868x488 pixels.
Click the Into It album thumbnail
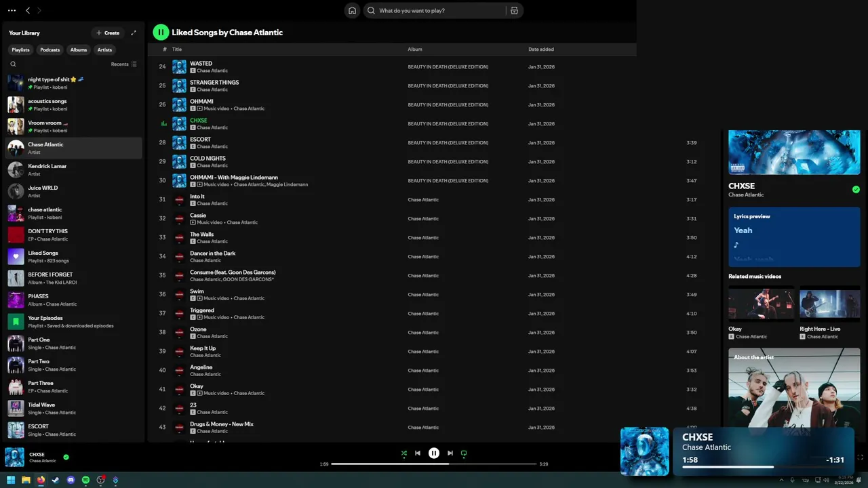pyautogui.click(x=179, y=199)
